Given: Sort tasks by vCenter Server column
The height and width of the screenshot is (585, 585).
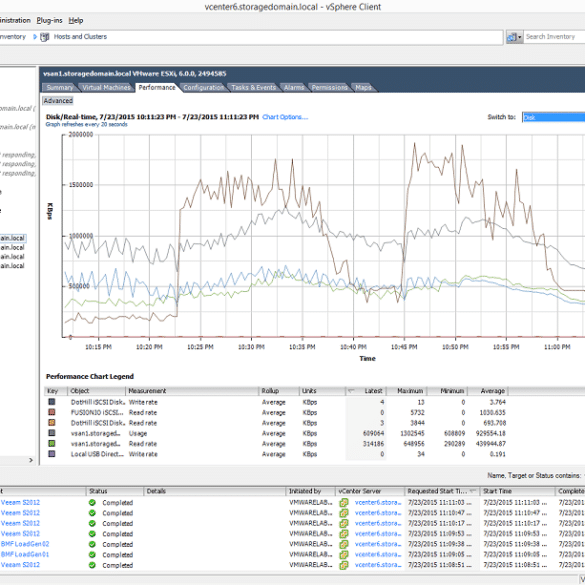Looking at the screenshot, I should pos(370,491).
